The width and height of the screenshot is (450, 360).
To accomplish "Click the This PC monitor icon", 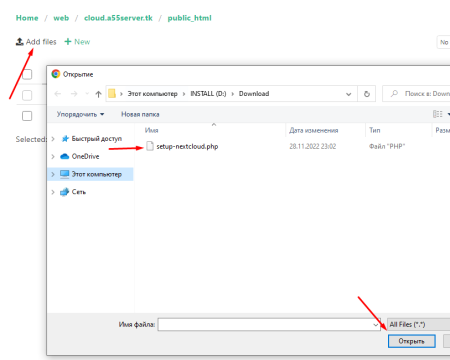I will (x=65, y=174).
